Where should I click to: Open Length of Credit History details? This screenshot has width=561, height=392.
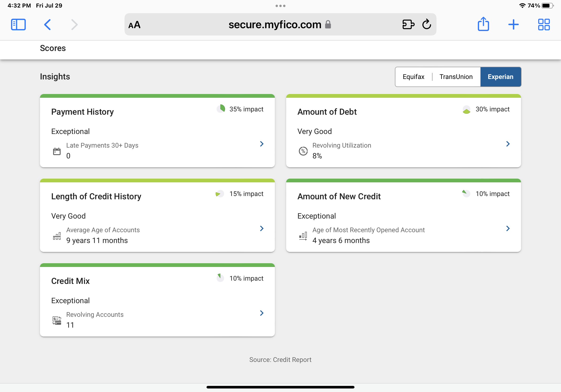point(262,228)
